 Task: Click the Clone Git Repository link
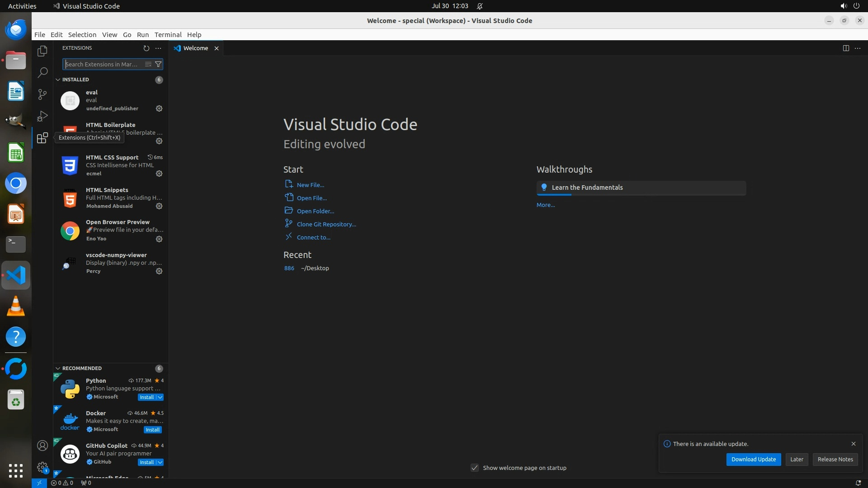coord(326,224)
